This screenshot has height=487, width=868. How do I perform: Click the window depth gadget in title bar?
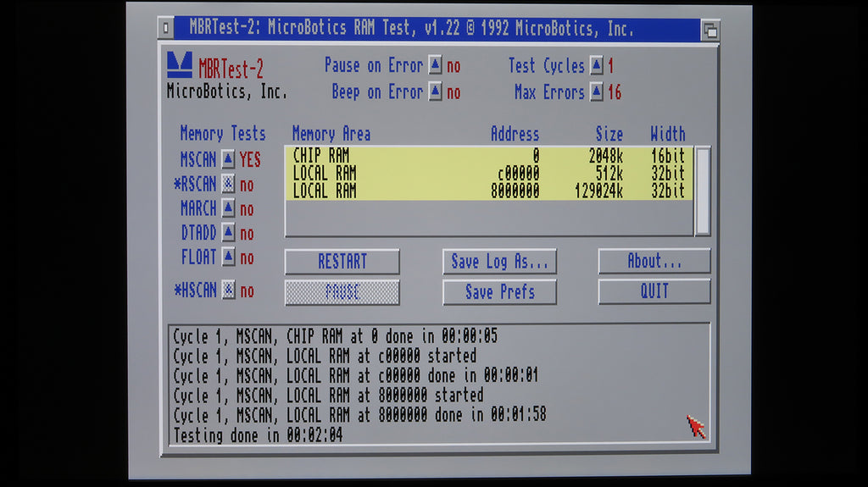710,30
